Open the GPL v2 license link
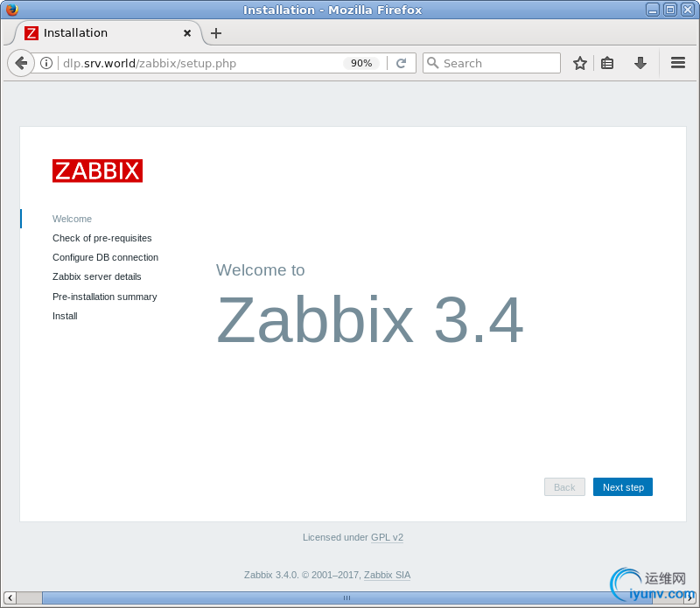The image size is (700, 608). 387,537
